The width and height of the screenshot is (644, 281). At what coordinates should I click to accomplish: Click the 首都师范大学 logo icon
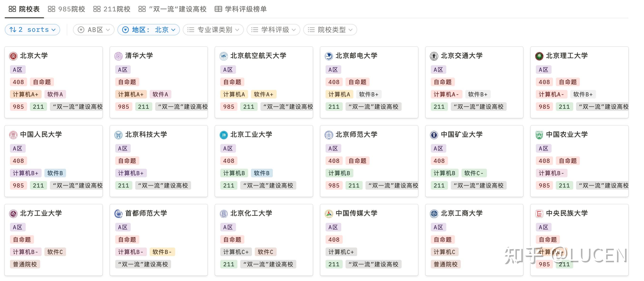119,214
